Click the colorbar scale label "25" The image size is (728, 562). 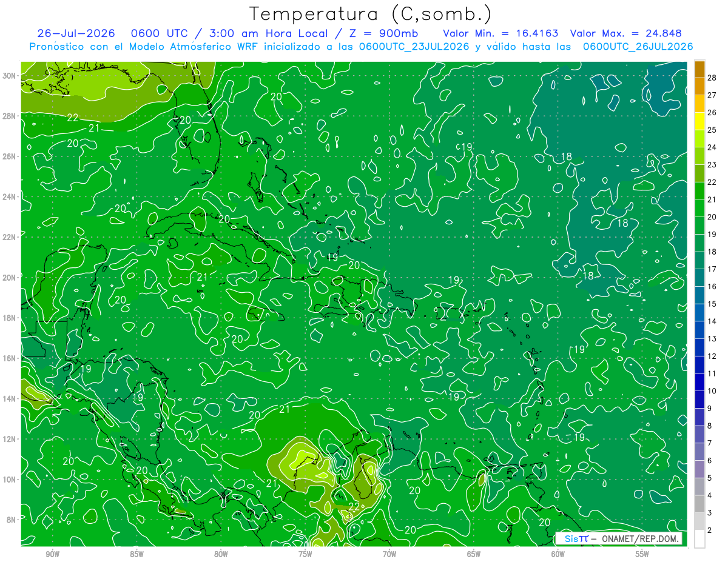712,130
